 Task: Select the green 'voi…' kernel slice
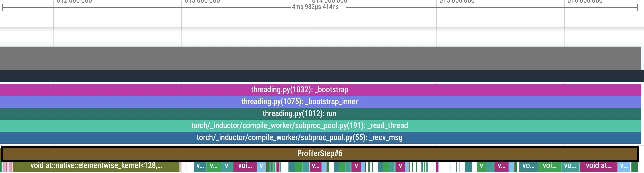coord(549,166)
